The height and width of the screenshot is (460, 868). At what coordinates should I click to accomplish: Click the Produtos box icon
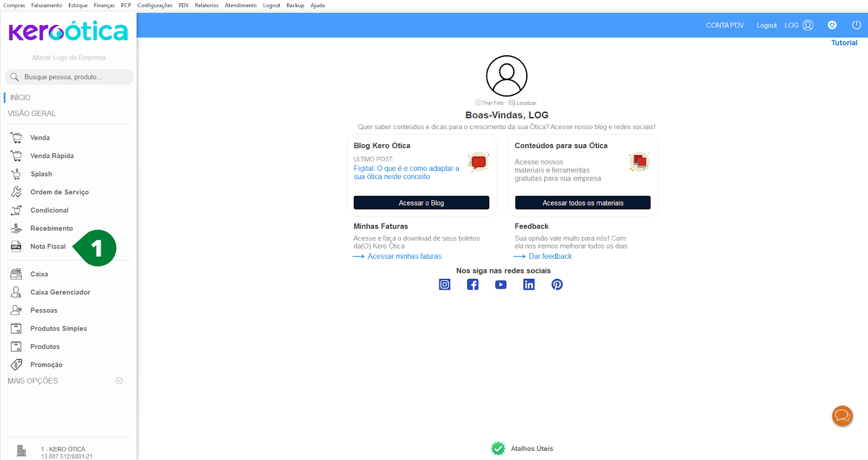(16, 347)
